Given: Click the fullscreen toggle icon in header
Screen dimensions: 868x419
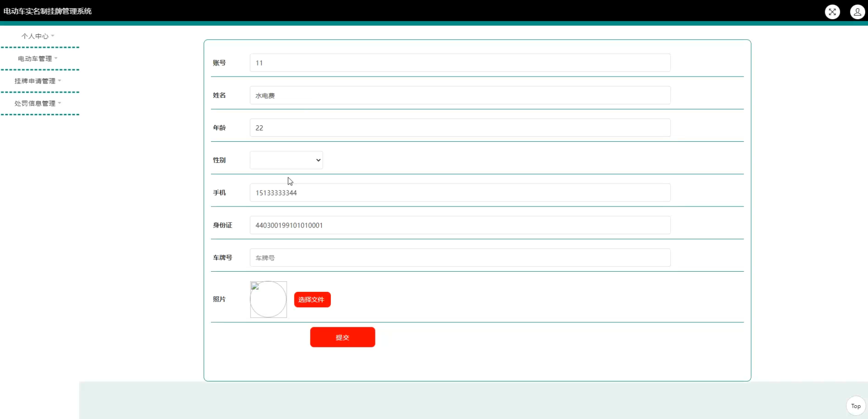Looking at the screenshot, I should (832, 12).
